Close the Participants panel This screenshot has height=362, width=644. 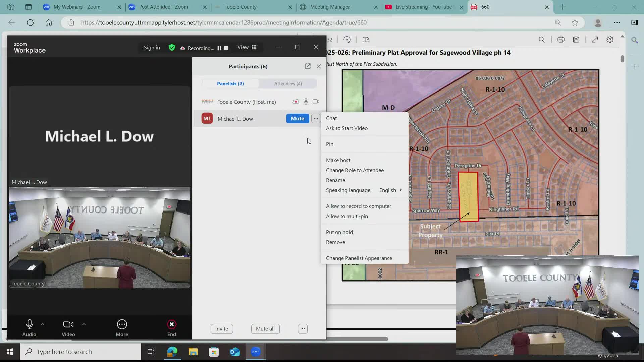pyautogui.click(x=319, y=66)
